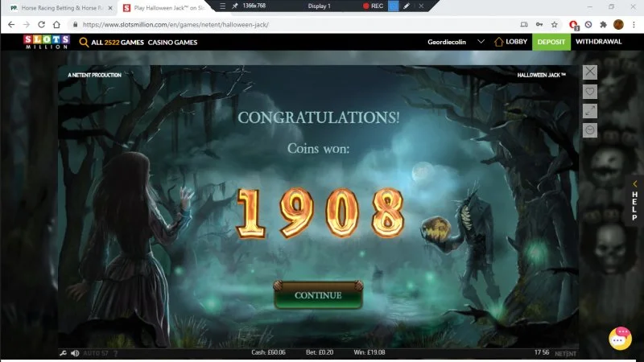Image resolution: width=644 pixels, height=362 pixels.
Task: Click the address bar URL
Action: [x=175, y=25]
